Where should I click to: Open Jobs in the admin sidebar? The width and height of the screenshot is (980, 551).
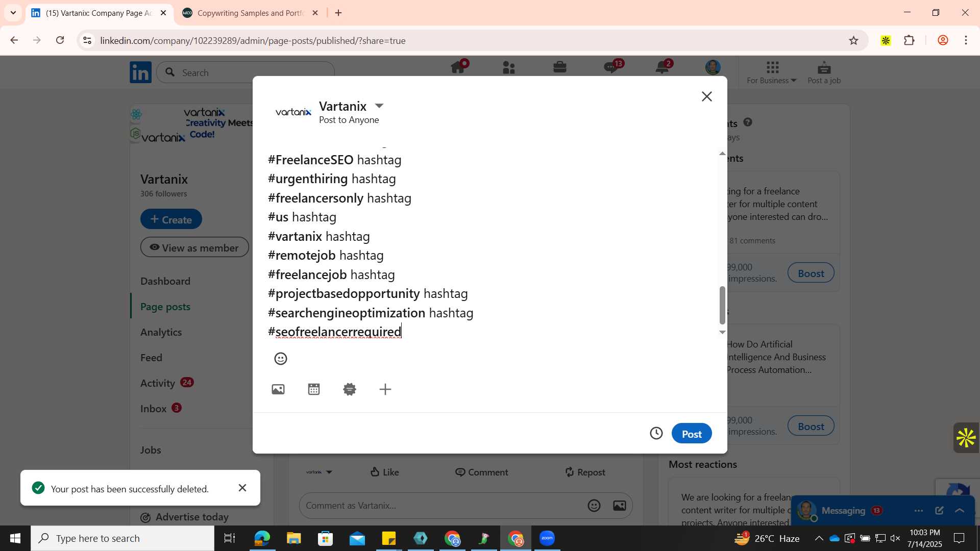click(151, 450)
